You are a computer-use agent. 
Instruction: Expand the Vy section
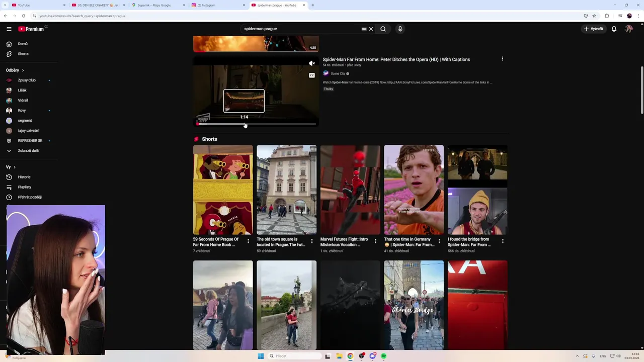tap(11, 167)
